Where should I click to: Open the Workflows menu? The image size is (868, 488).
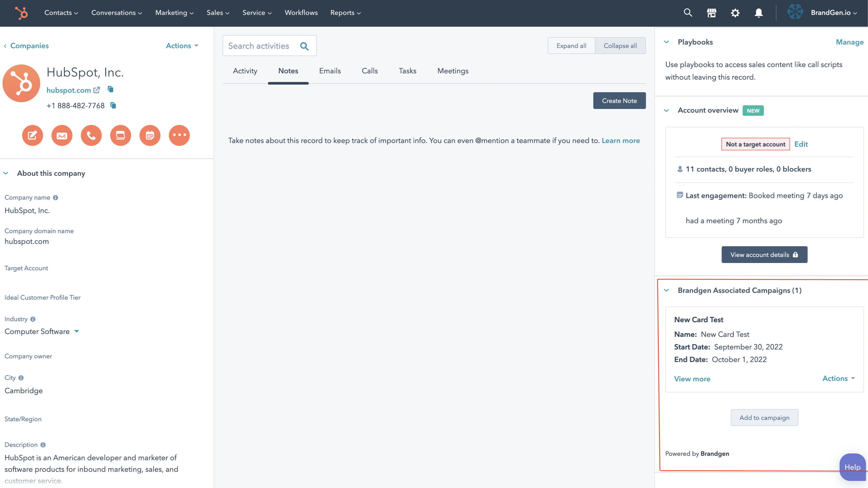pyautogui.click(x=301, y=13)
